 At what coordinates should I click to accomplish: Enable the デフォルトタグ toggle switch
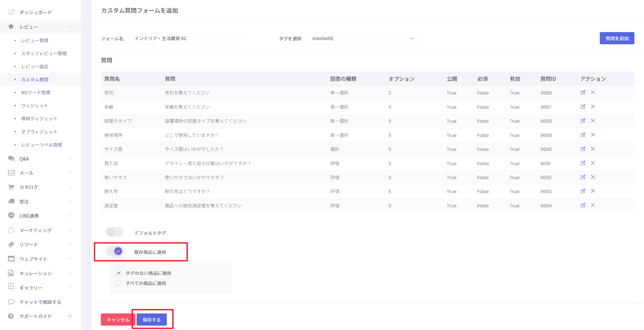click(x=115, y=232)
